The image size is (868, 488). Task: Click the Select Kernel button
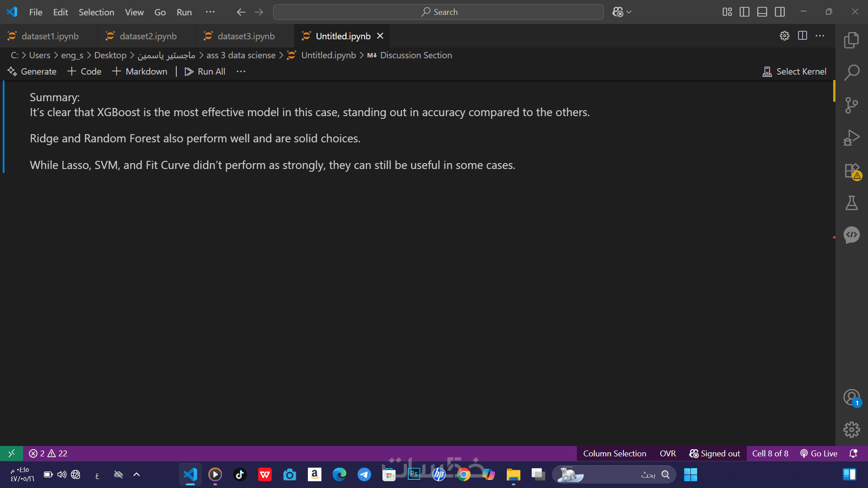[x=794, y=71]
